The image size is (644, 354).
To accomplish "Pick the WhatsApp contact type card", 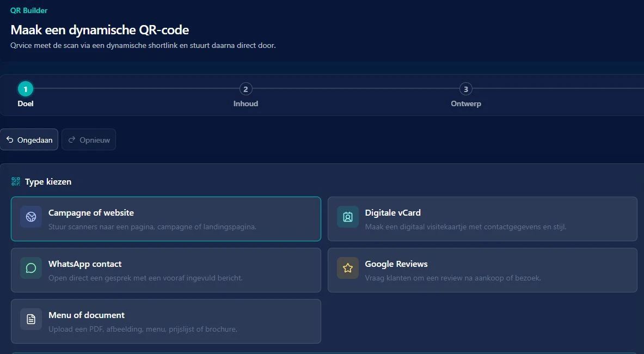I will (x=166, y=270).
